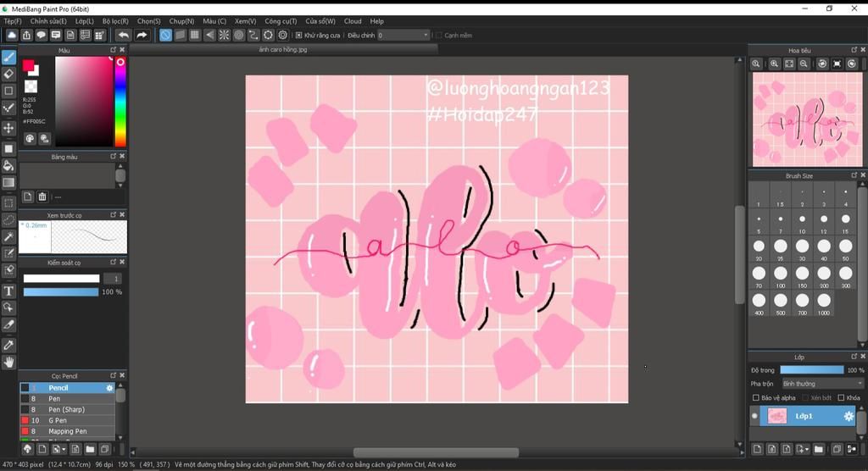Viewport: 868px width, 471px height.
Task: Open Lớp1 layer settings gear
Action: [849, 416]
